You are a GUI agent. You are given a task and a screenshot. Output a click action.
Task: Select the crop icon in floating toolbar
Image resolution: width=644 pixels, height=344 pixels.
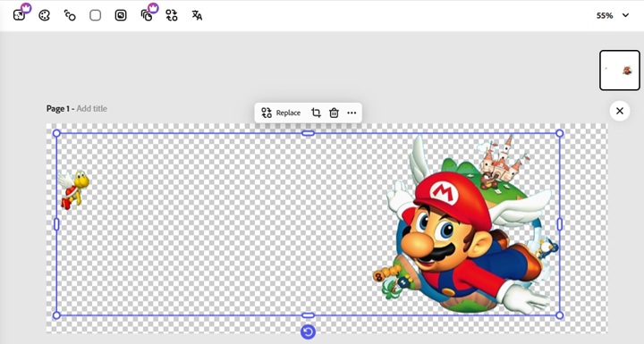point(316,113)
